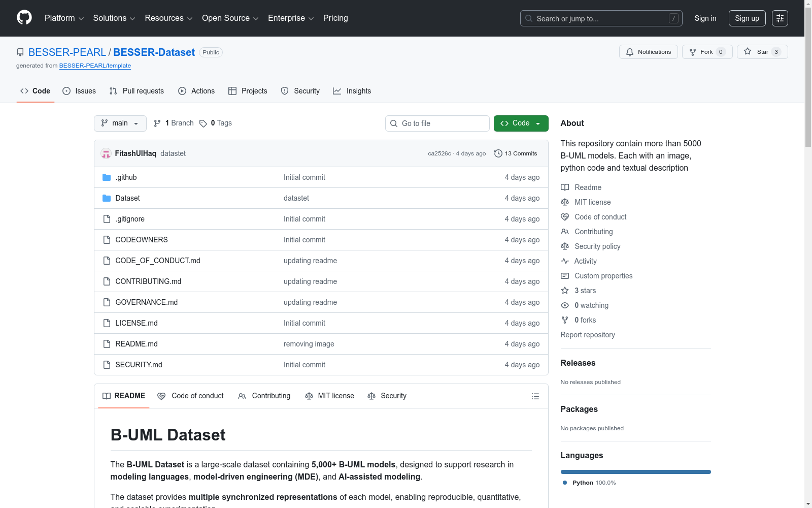Click the magnifier icon in Go to file

coord(394,123)
